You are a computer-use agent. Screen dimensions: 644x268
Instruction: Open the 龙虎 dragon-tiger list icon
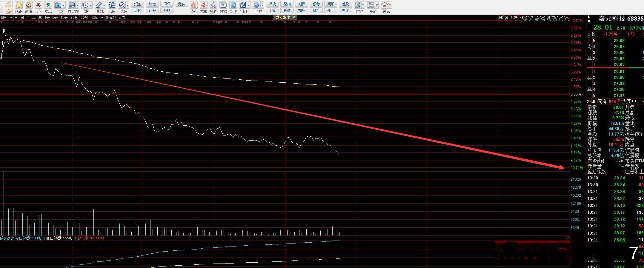click(x=203, y=5)
